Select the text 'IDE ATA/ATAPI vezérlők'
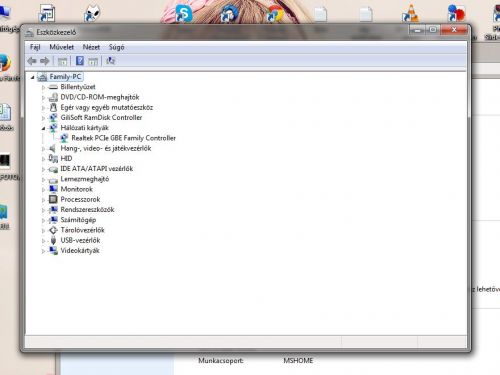The width and height of the screenshot is (500, 375). click(97, 169)
